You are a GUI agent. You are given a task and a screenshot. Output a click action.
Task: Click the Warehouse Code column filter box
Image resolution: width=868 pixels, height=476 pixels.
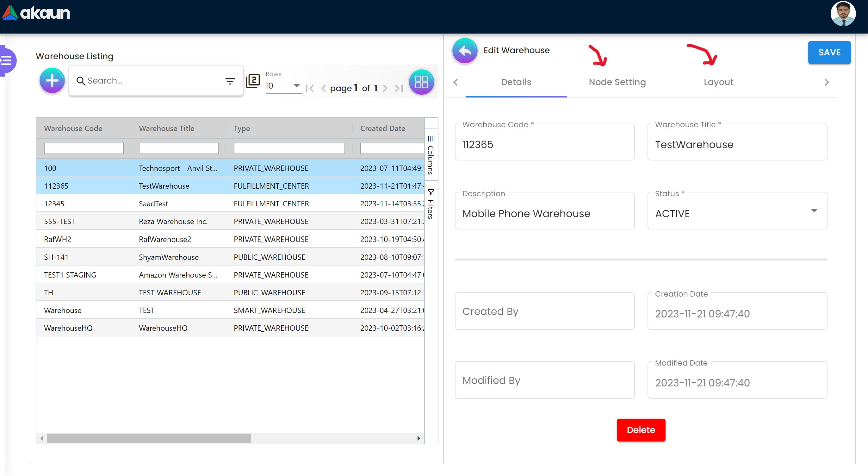tap(84, 148)
